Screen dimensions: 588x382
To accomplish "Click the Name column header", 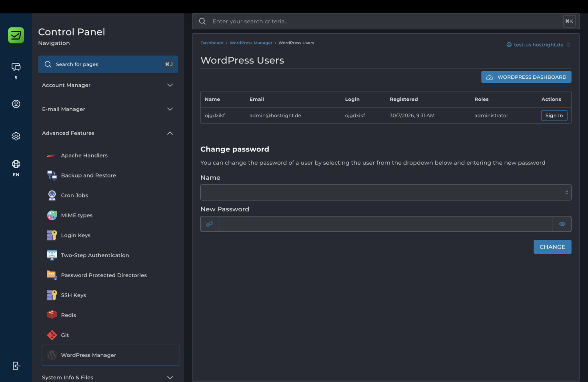I will 212,99.
